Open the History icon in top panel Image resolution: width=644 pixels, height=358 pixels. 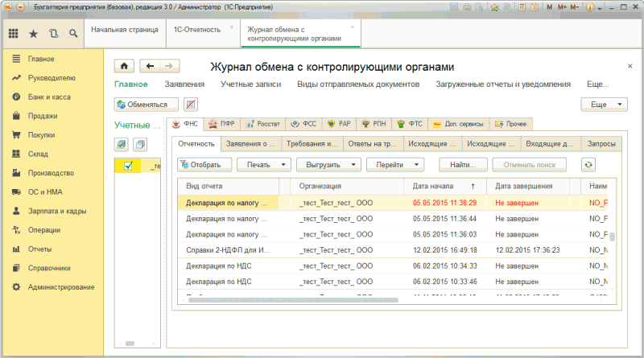coord(53,34)
